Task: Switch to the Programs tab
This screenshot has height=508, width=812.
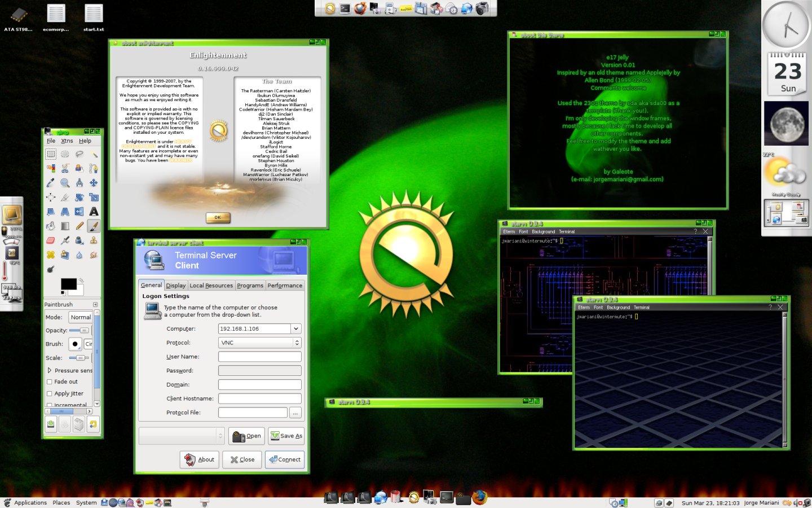Action: pos(250,286)
